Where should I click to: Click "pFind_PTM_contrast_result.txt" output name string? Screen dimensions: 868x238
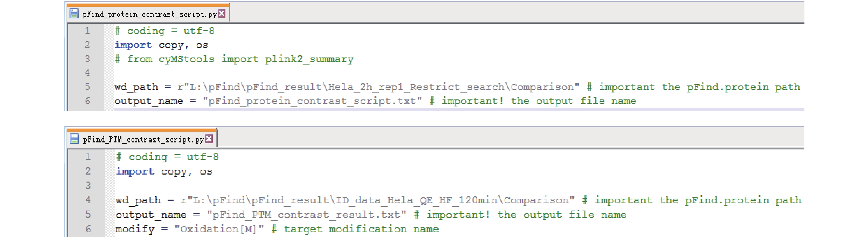[307, 214]
